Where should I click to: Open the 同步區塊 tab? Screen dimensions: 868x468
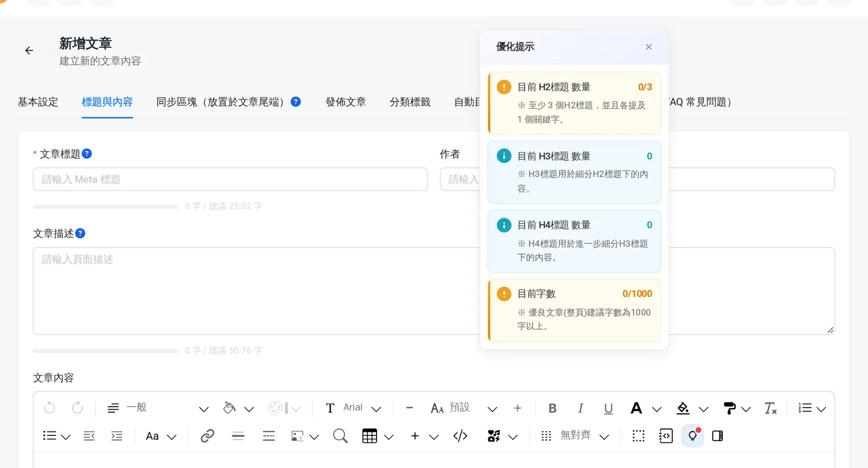(x=220, y=102)
